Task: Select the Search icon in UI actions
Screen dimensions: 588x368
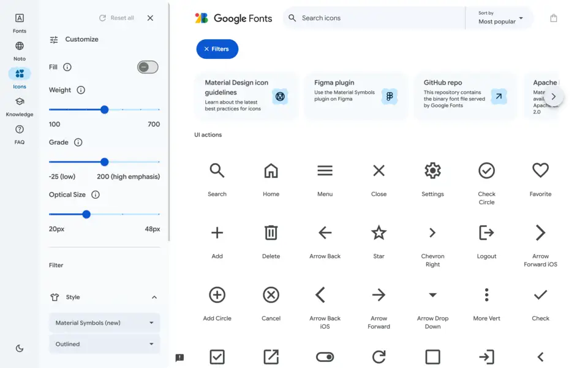Action: tap(217, 171)
